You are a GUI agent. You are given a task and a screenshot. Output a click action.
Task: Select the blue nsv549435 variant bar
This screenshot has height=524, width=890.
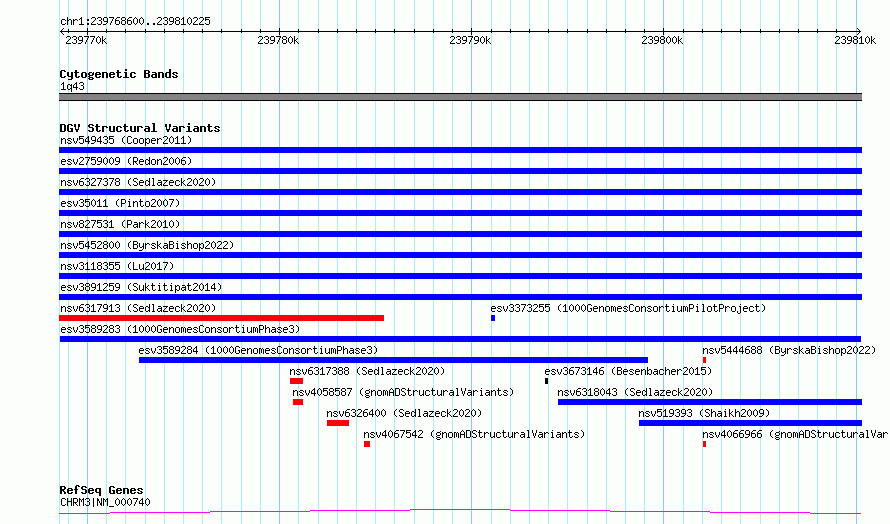pyautogui.click(x=460, y=150)
